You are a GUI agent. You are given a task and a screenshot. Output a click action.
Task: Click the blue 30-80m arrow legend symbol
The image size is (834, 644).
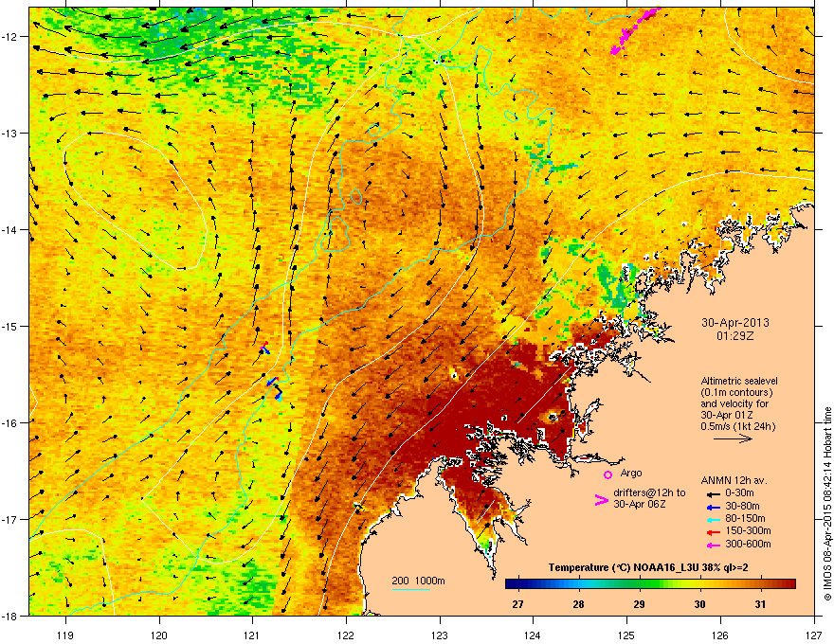click(x=713, y=507)
